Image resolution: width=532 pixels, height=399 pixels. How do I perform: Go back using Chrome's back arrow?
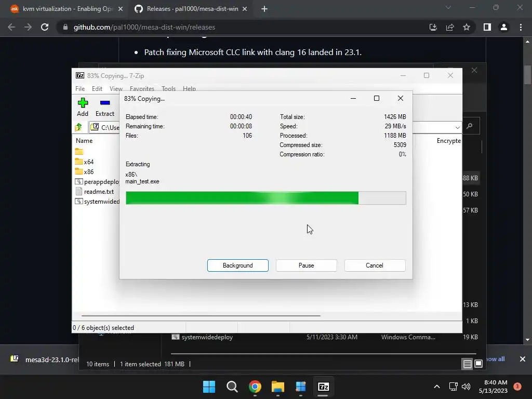11,27
